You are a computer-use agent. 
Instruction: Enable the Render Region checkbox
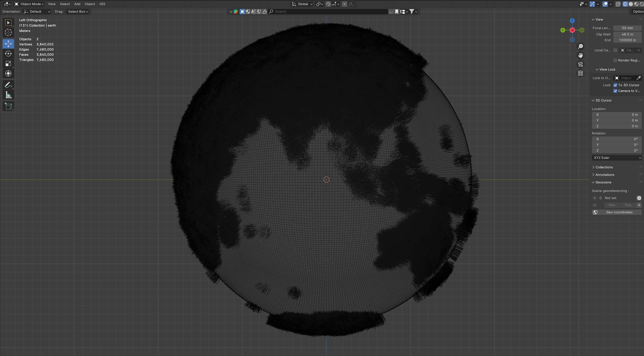tap(615, 60)
